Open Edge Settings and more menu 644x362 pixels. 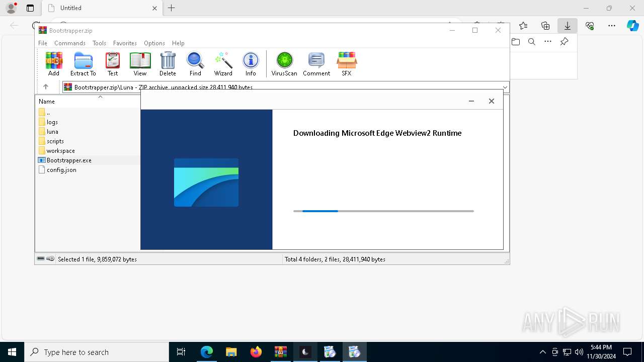[612, 26]
